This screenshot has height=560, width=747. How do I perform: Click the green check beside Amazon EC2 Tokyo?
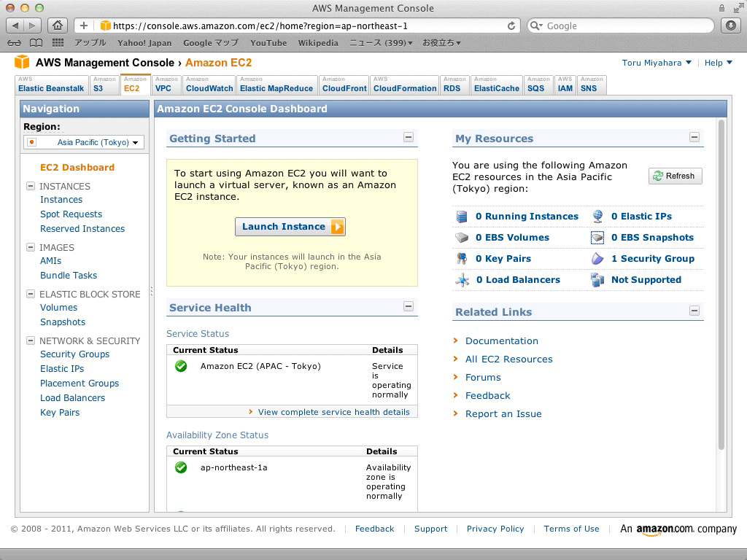(x=181, y=366)
